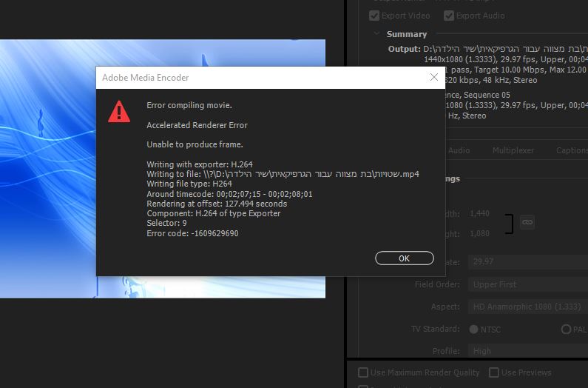Toggle the Export Video checkbox
Screen dimensions: 588x388
374,16
